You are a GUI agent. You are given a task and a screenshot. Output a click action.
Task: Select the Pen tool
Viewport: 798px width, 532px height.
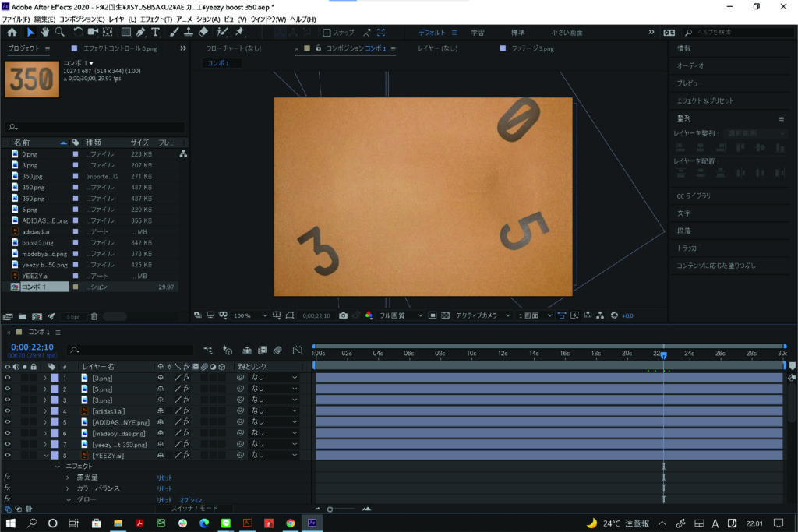click(140, 32)
